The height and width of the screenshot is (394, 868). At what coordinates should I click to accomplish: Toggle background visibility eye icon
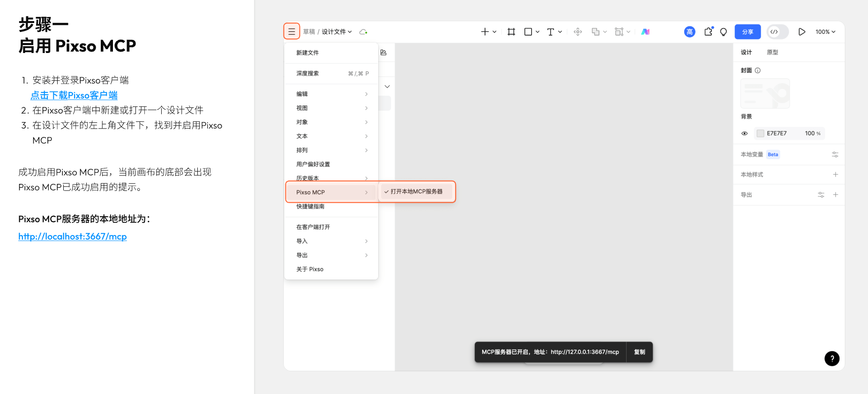click(744, 133)
